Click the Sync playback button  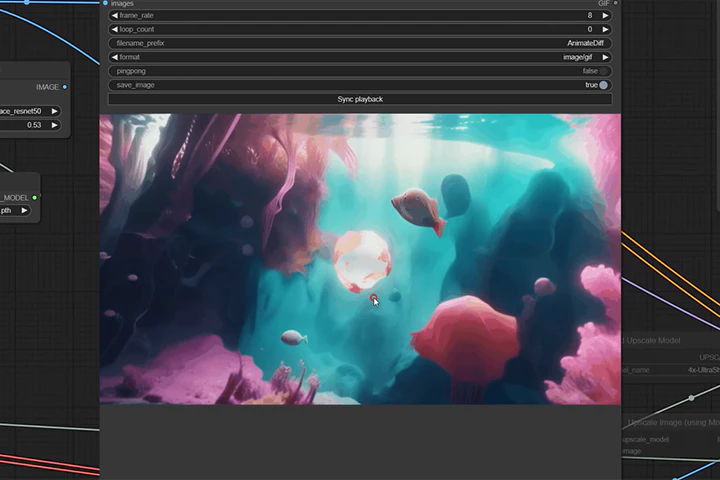(360, 99)
